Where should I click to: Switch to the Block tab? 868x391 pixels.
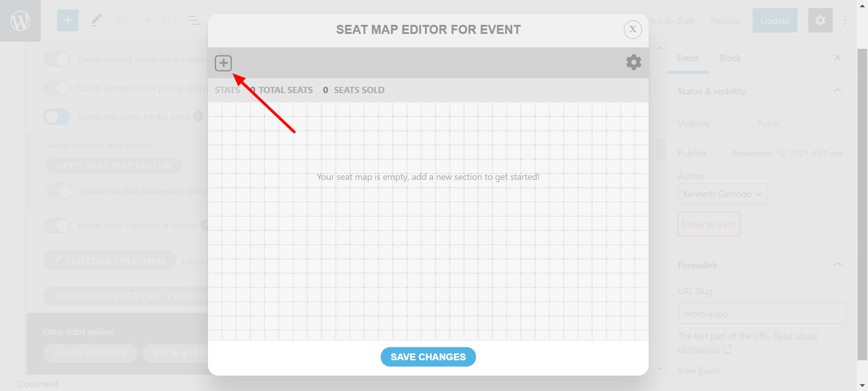pos(730,58)
